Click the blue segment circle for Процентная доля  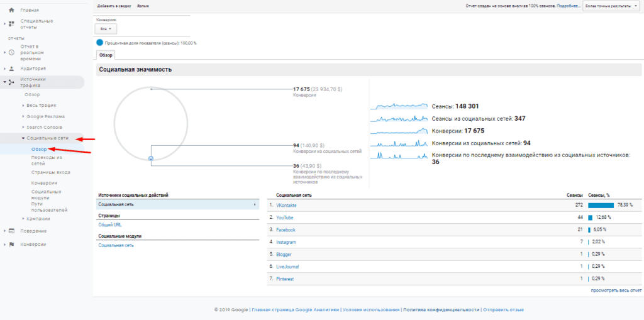[100, 43]
